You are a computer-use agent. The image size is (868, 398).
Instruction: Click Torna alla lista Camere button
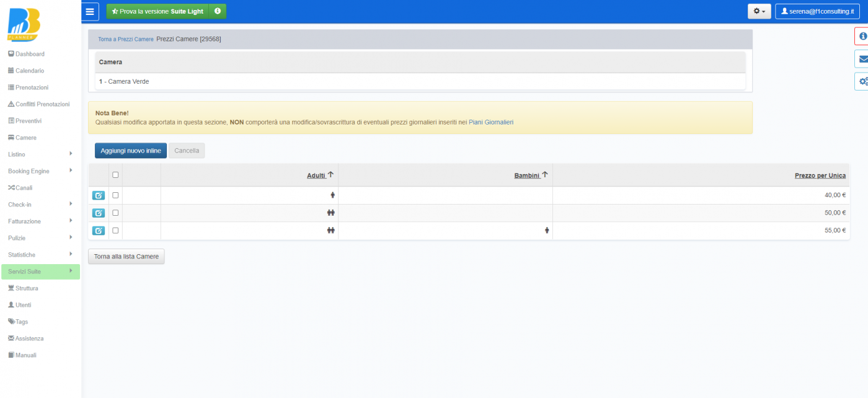(x=126, y=257)
